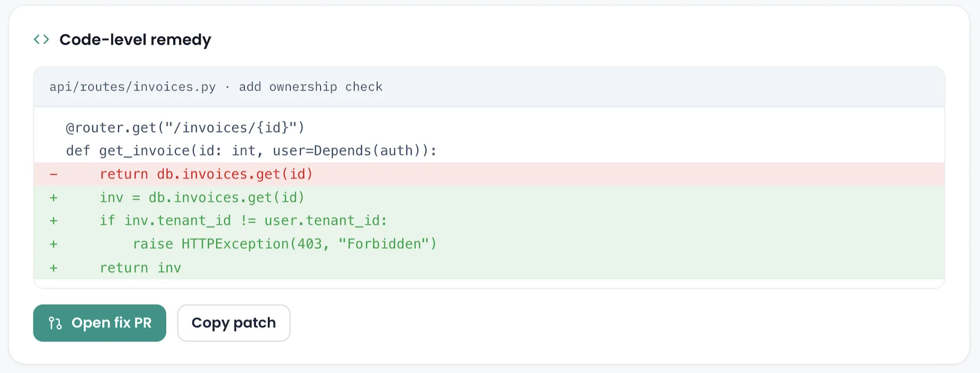980x373 pixels.
Task: Click file path api/routes/invoices.py
Action: (133, 87)
